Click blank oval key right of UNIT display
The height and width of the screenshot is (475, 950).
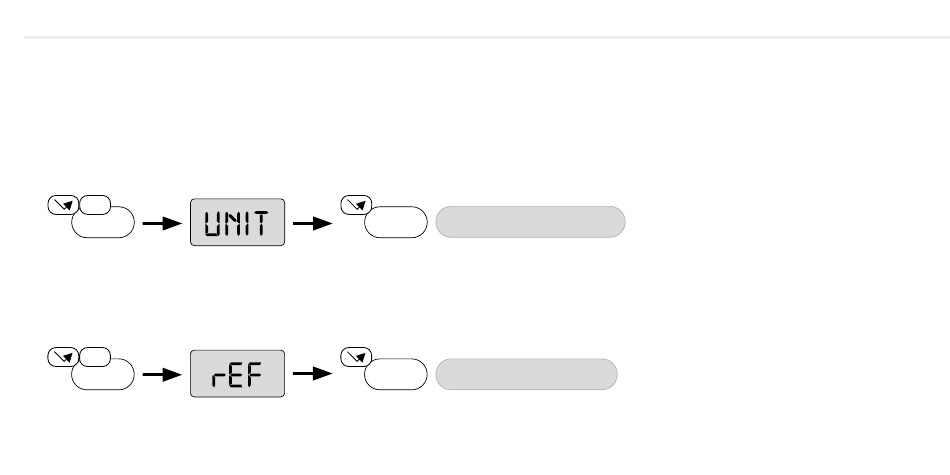(396, 222)
